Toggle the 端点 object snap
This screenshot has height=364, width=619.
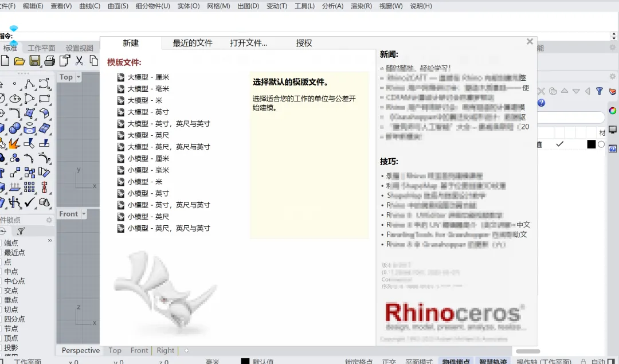[11, 243]
